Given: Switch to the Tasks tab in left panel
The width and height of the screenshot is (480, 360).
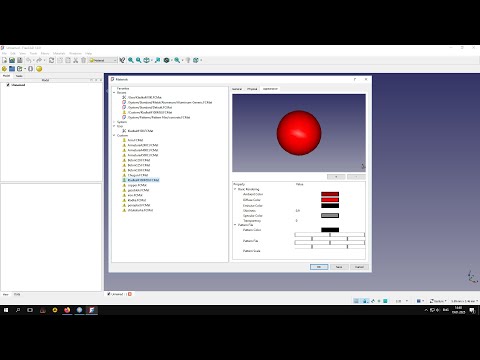Looking at the screenshot, I should (19, 76).
